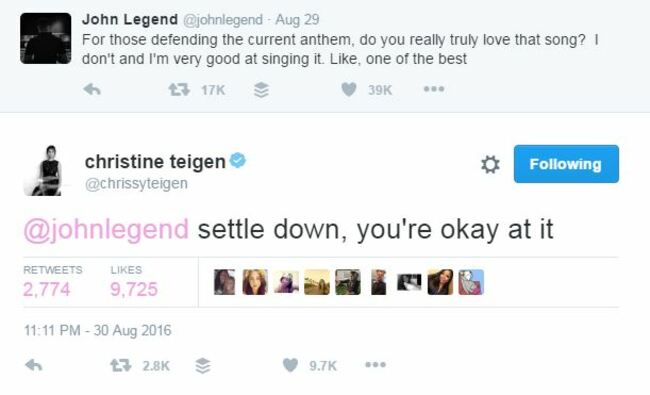Click the stacked layers icon under christine teigen's tweet
Screen dimensions: 650x395
tap(203, 366)
